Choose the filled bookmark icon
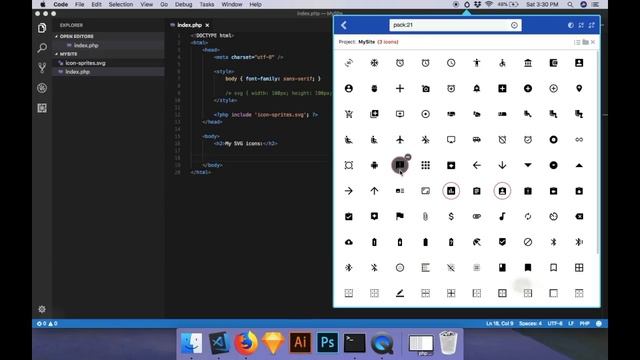This screenshot has height=360, width=640. pos(528,268)
